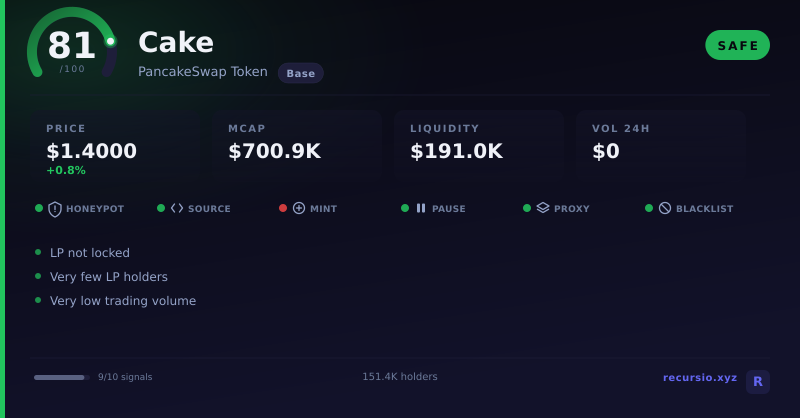
Task: Click the Proxy layers icon
Action: click(x=543, y=208)
